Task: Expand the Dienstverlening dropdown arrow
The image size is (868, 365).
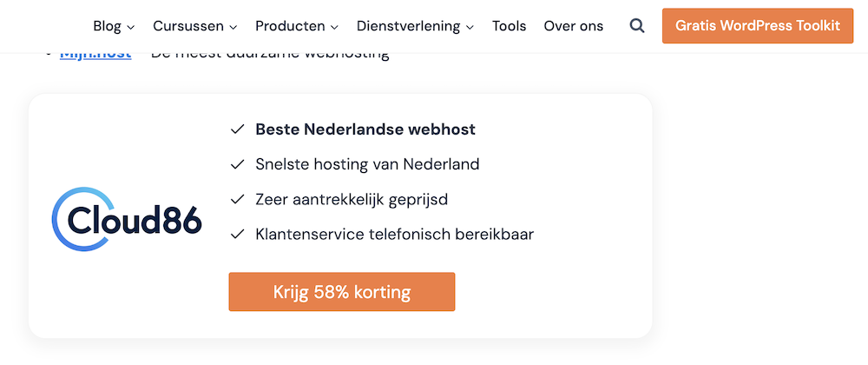Action: click(470, 27)
